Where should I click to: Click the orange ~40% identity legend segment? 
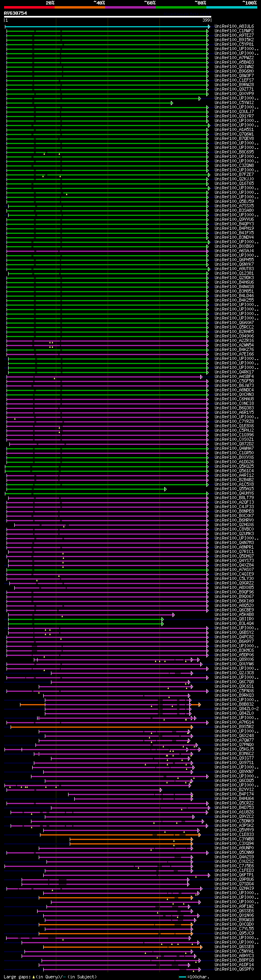(80, 7)
